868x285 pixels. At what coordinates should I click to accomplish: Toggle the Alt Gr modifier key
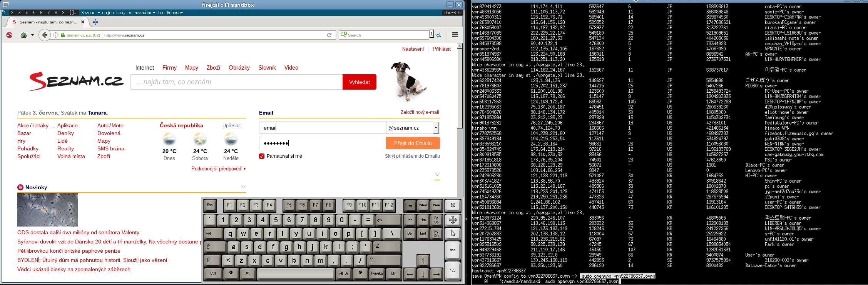[343, 273]
